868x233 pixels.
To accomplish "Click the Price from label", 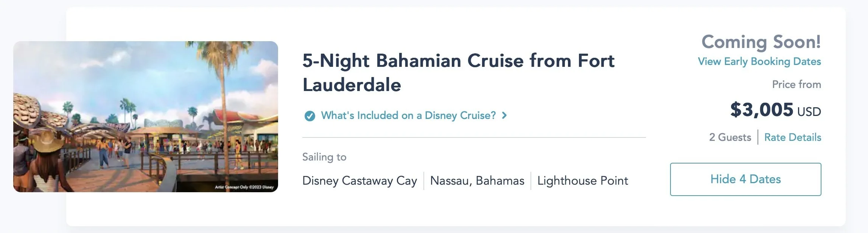I will 796,85.
